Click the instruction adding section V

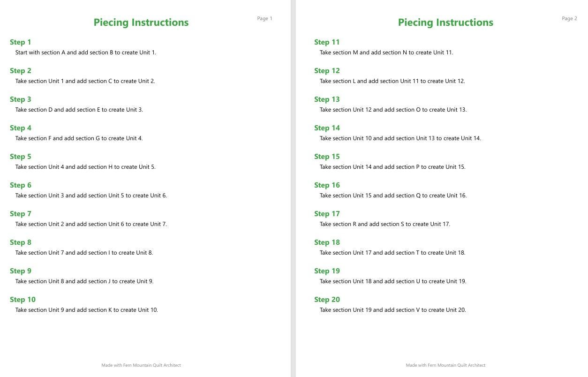pos(393,310)
